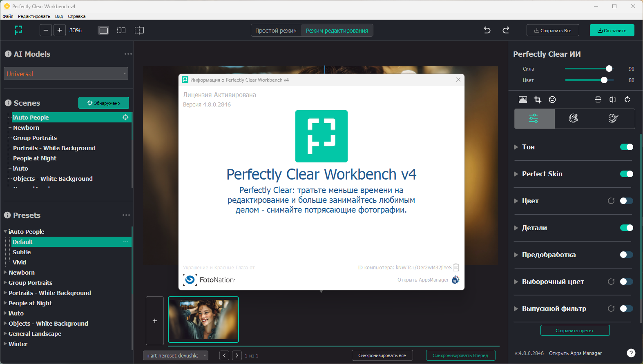Select the crop tool icon
The height and width of the screenshot is (364, 643).
(538, 100)
